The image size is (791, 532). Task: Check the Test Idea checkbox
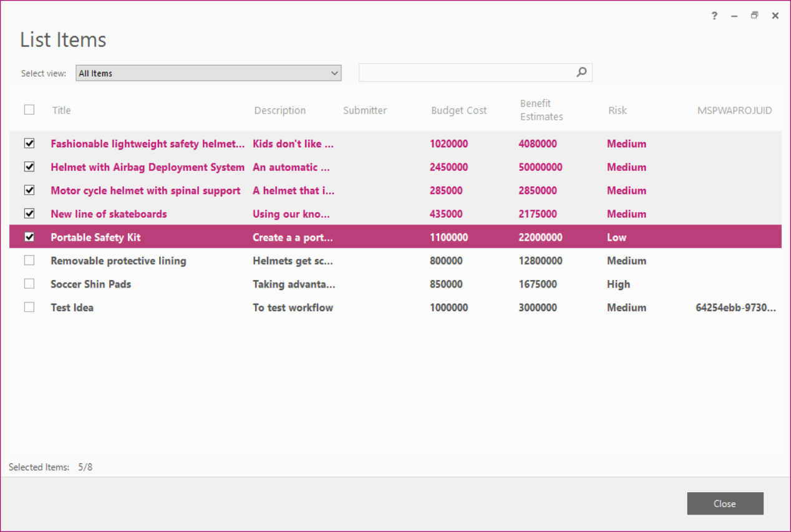click(x=29, y=307)
